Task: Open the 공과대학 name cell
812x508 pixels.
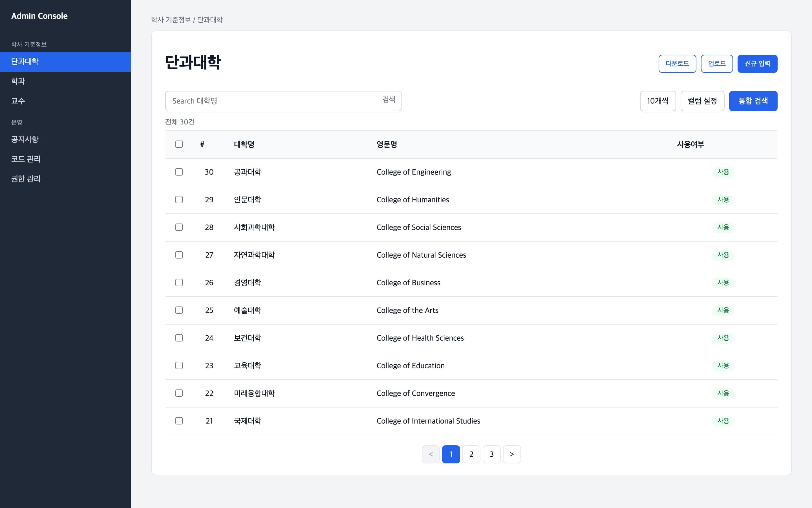Action: pyautogui.click(x=247, y=172)
